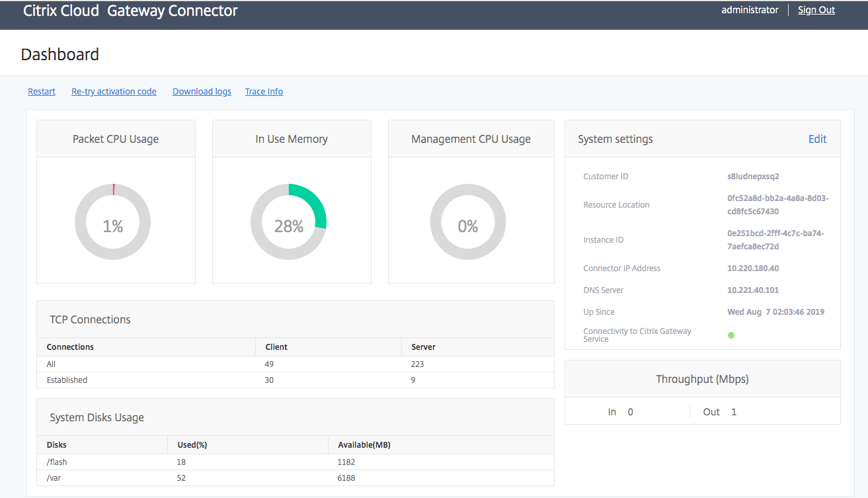Download logs from the dashboard
The height and width of the screenshot is (498, 868).
coord(202,91)
